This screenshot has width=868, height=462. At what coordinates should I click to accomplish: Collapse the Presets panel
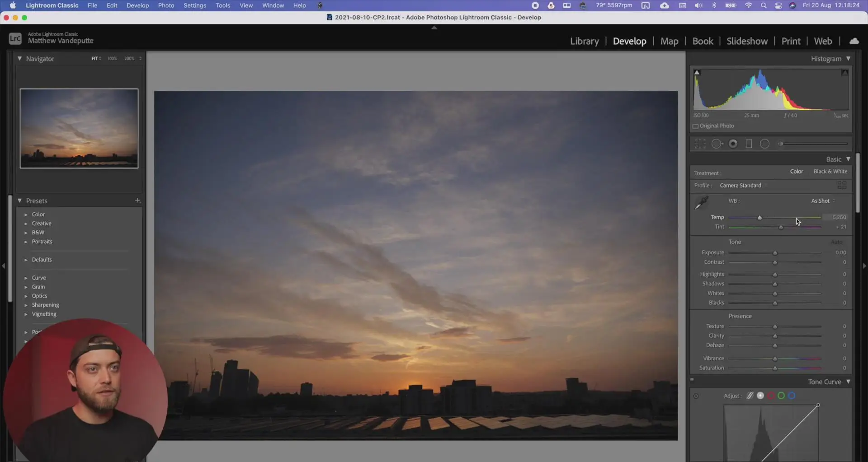coord(19,201)
